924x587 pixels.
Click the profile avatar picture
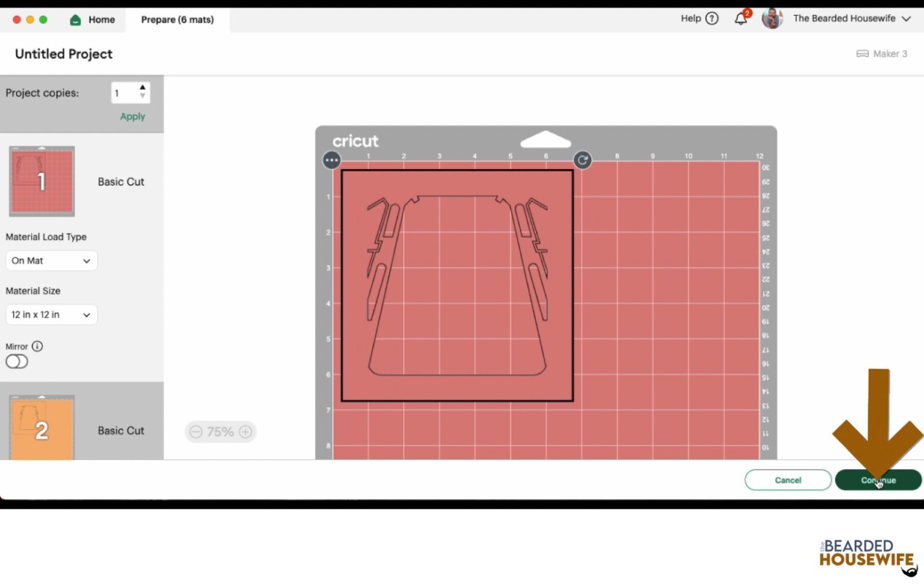click(x=771, y=19)
